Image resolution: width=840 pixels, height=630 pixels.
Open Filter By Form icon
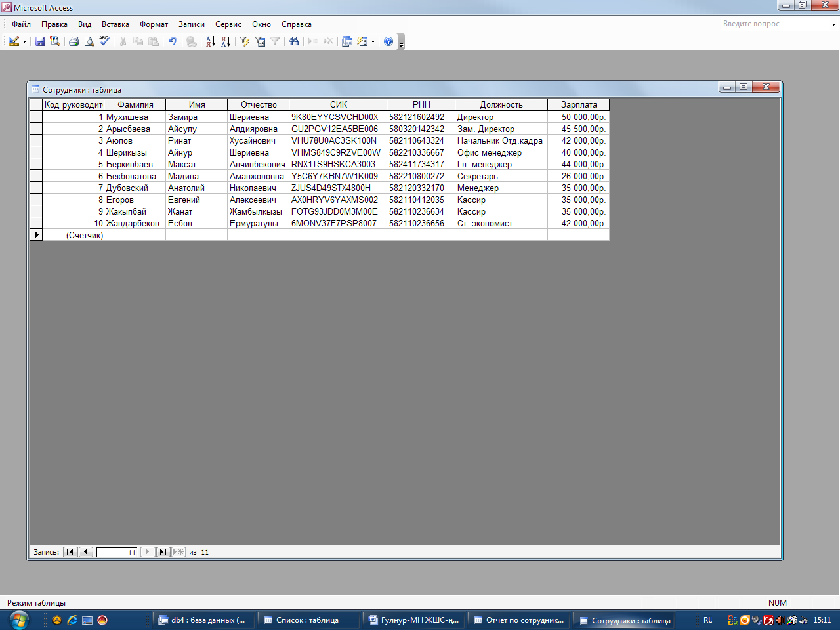tap(260, 41)
